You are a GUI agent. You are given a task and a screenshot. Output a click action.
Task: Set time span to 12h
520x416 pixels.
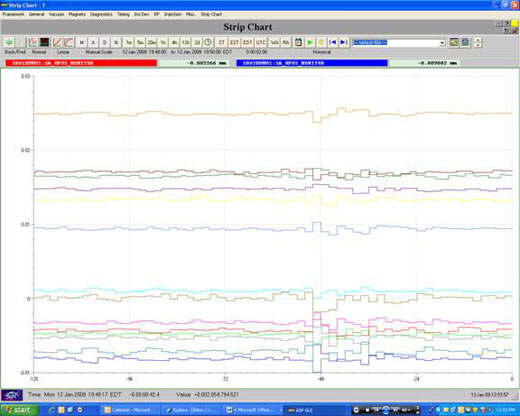point(186,42)
